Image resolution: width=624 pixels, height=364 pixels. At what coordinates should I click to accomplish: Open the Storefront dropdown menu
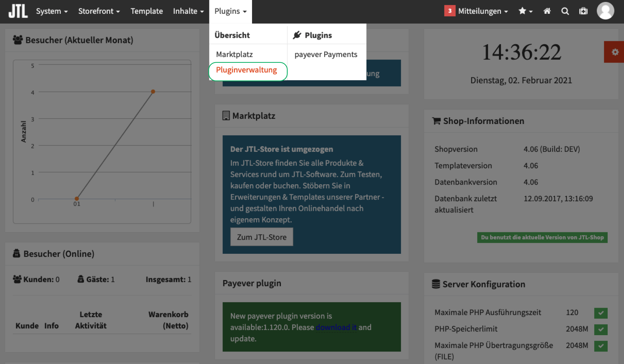point(99,11)
